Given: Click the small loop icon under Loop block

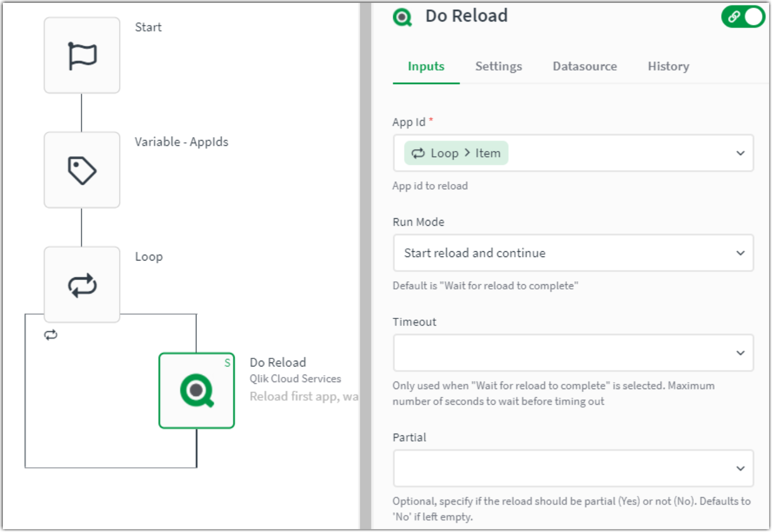Looking at the screenshot, I should coord(51,335).
